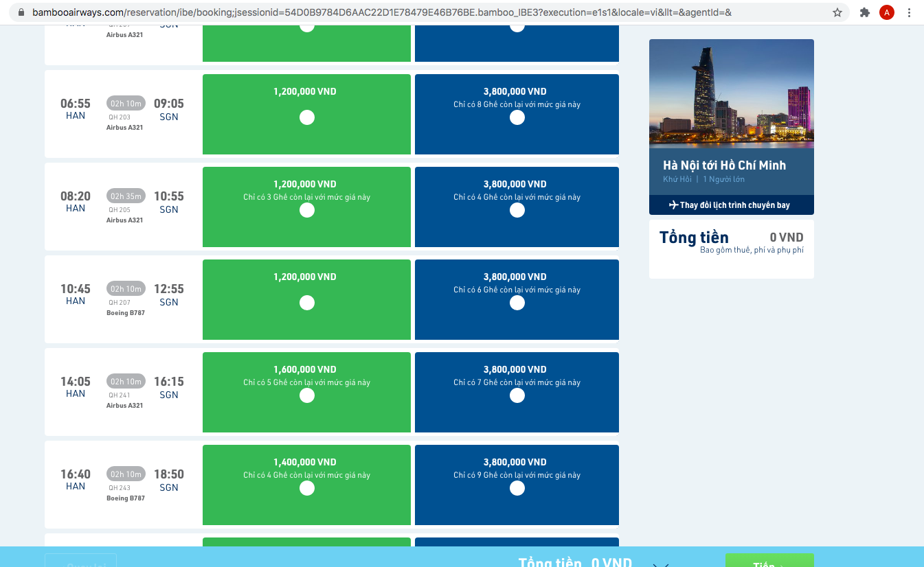Click the 02h 35m duration badge
The height and width of the screenshot is (567, 924).
(126, 196)
